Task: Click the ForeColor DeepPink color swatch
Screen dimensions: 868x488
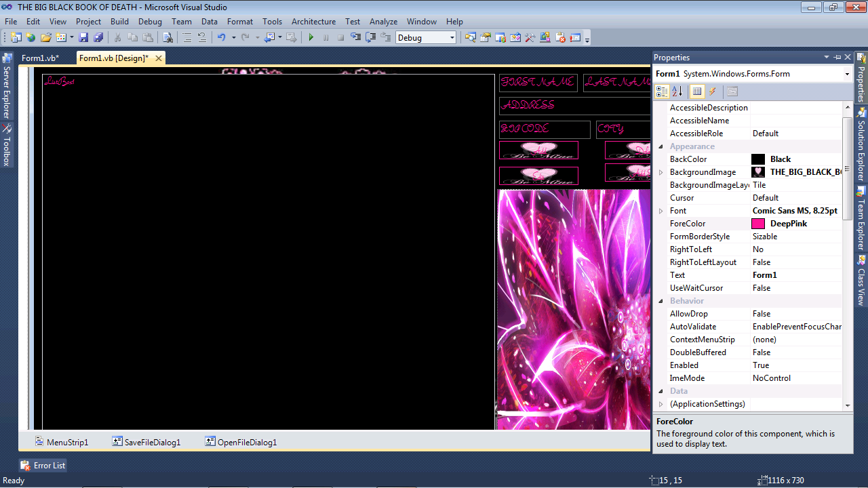Action: coord(758,224)
